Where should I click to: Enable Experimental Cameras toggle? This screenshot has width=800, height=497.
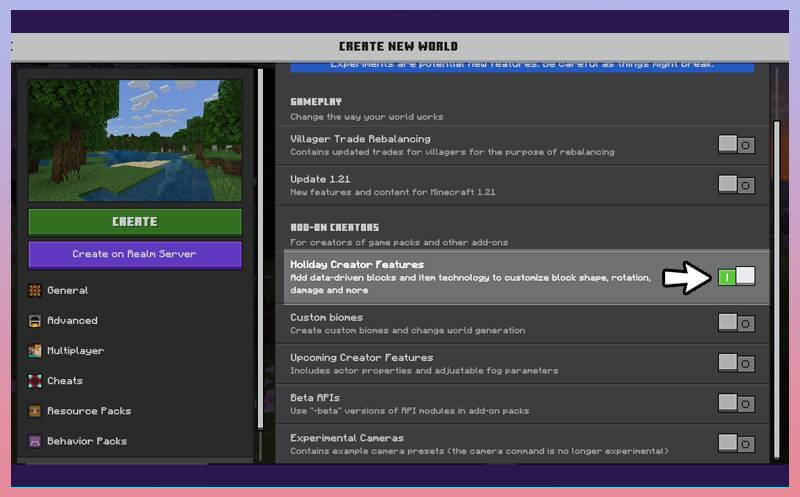tap(736, 443)
